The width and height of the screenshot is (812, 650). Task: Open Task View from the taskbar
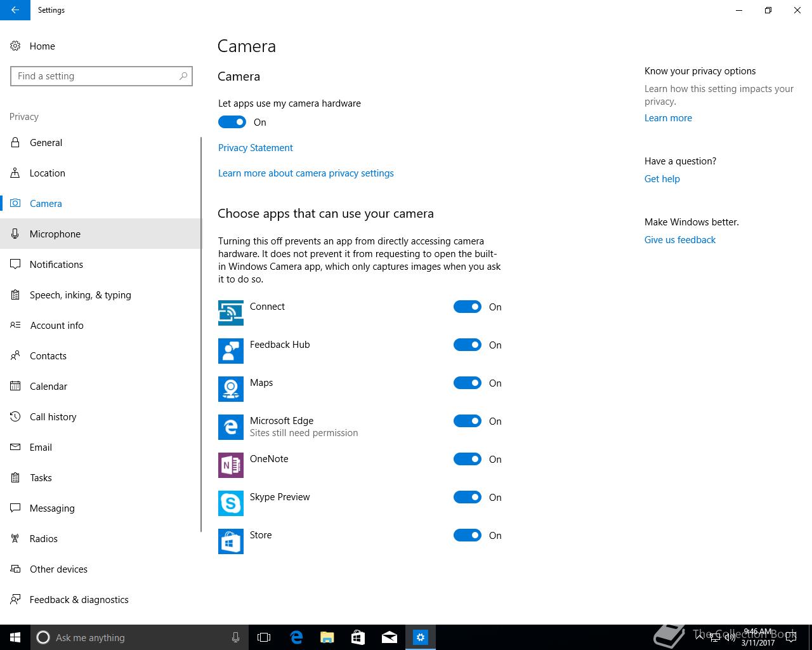point(264,637)
